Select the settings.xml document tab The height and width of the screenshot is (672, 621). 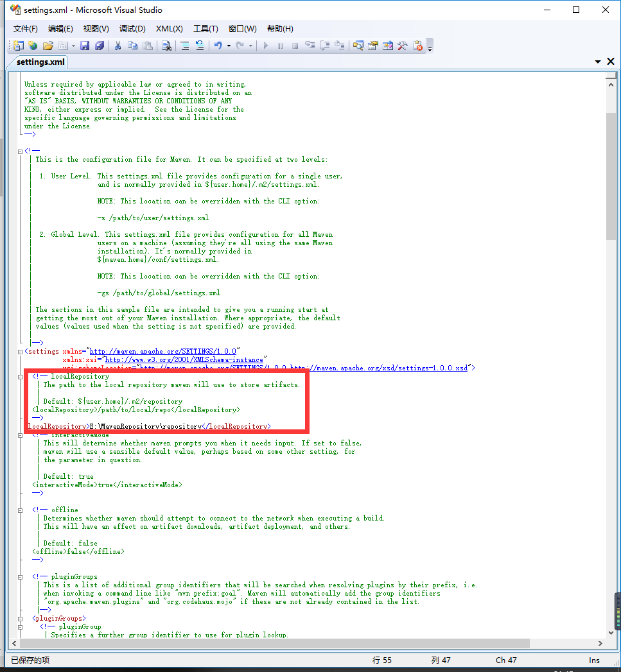(x=40, y=62)
